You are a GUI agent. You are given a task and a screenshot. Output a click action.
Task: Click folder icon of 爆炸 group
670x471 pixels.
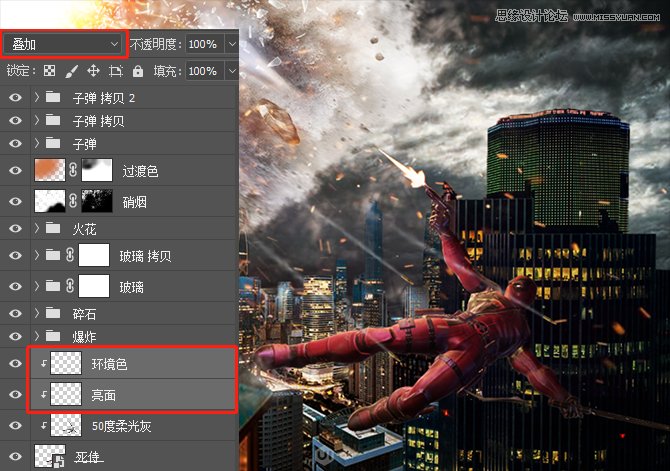53,336
